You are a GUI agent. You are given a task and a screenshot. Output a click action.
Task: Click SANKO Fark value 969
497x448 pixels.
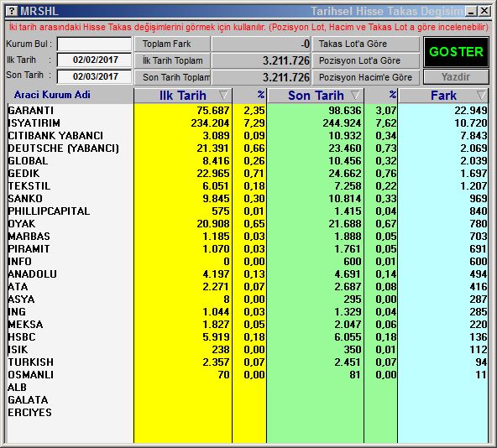click(x=479, y=199)
